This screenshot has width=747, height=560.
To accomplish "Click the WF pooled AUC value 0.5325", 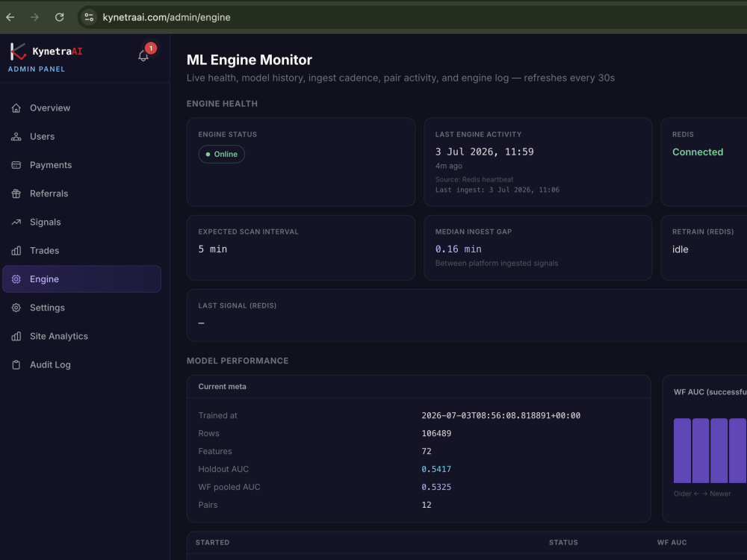I will point(436,487).
